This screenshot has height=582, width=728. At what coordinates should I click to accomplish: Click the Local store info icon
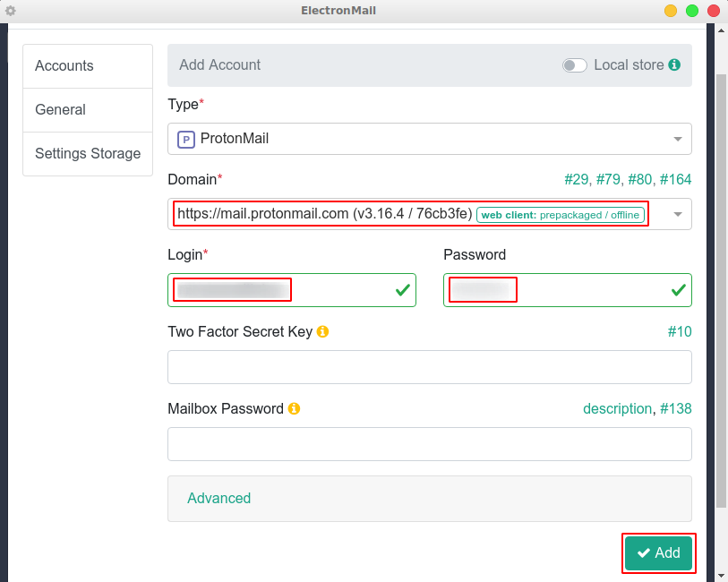point(674,65)
